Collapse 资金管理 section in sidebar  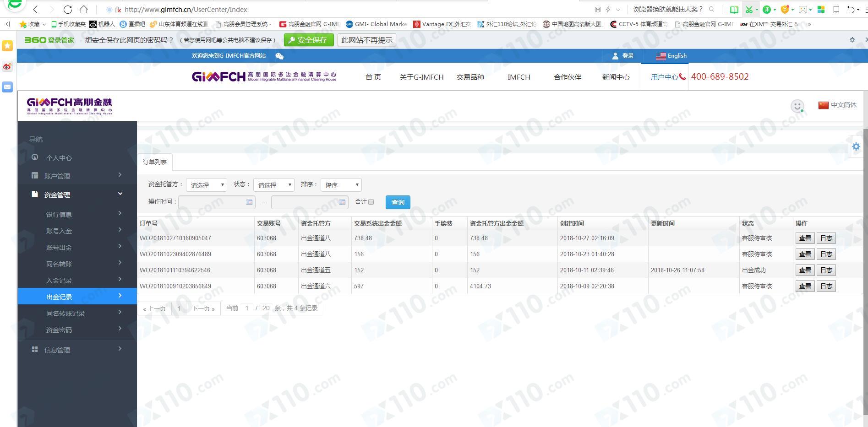coord(77,195)
